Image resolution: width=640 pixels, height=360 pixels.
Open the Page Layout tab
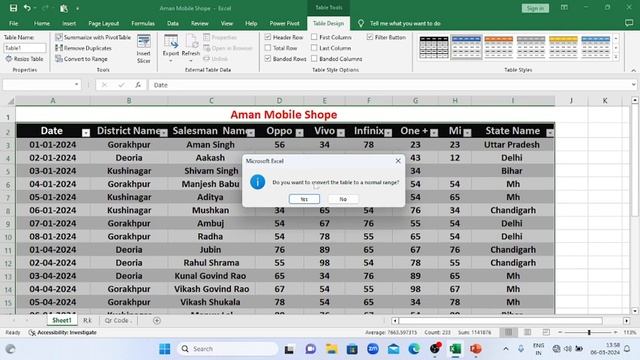click(x=104, y=23)
